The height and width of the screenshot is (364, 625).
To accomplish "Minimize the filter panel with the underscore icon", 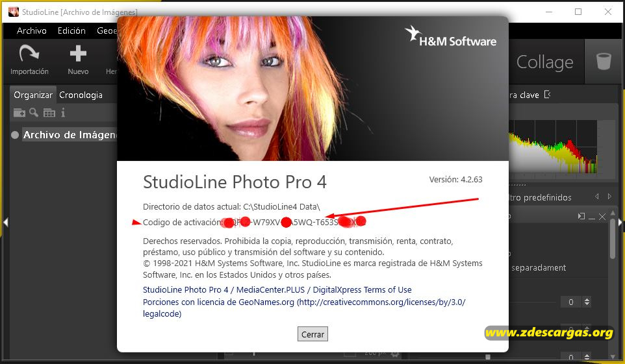I will (592, 217).
